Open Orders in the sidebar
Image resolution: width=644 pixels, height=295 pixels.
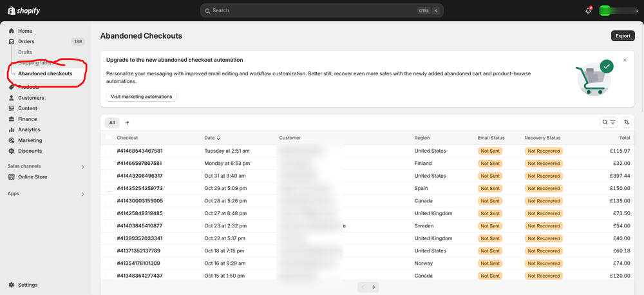tap(26, 41)
